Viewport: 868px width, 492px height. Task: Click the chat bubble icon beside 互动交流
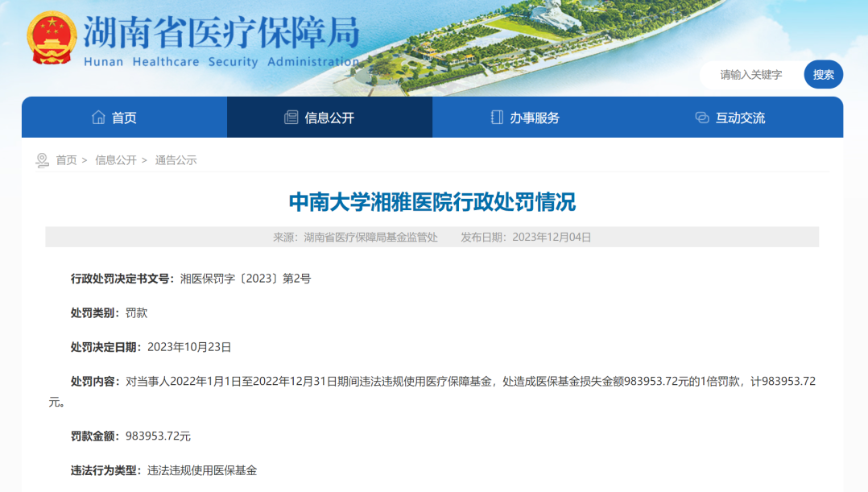coord(702,118)
